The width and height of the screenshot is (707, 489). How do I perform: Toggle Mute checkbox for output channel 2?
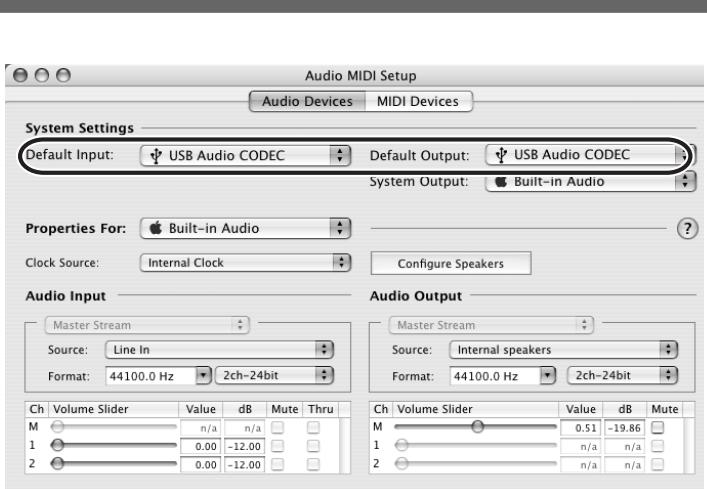pos(658,464)
